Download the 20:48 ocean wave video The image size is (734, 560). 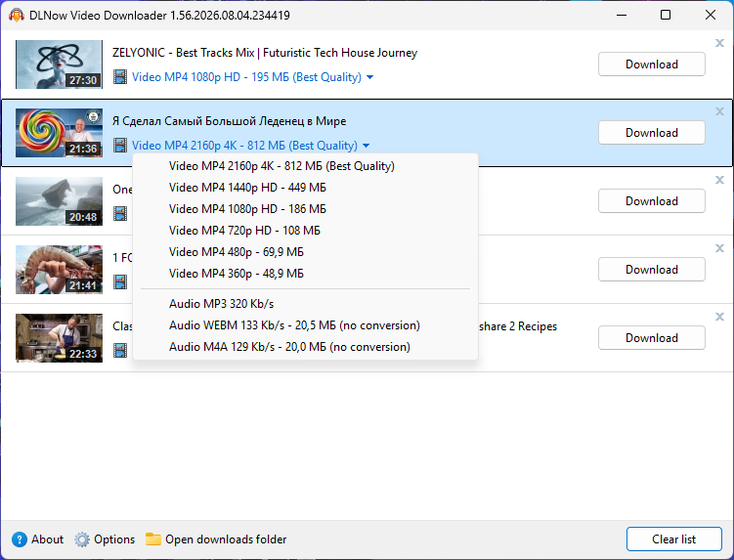coord(652,201)
